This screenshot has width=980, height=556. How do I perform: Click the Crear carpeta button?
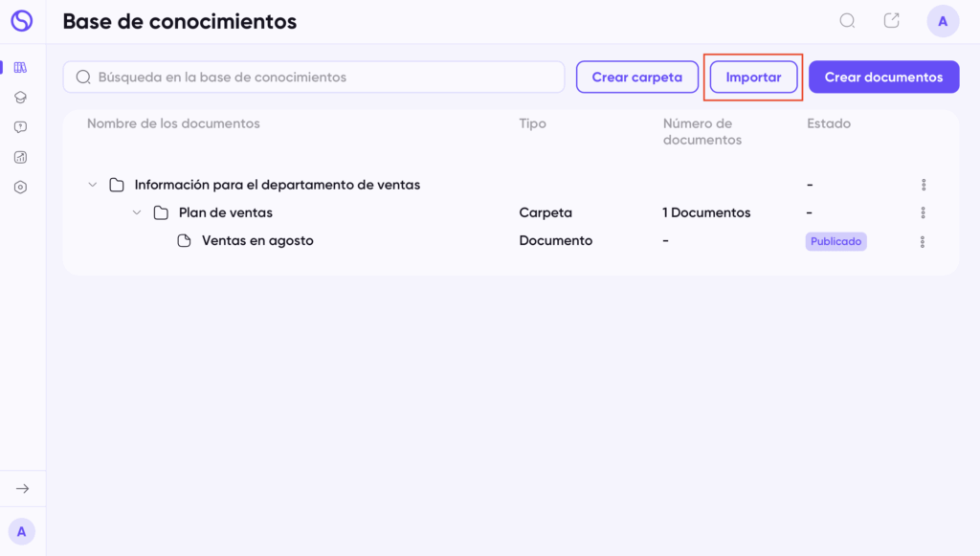636,77
